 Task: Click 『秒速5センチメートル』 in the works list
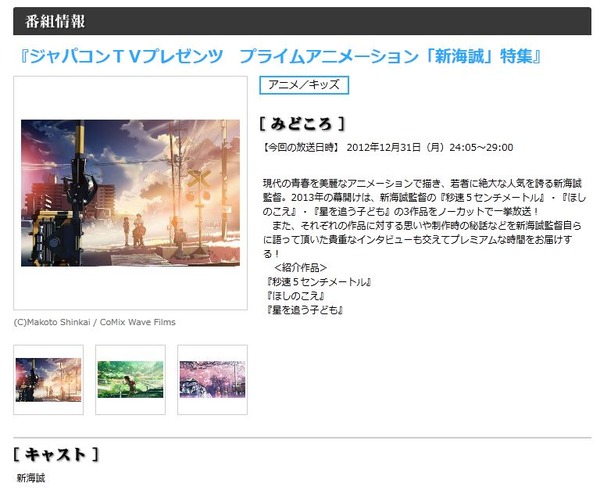tap(319, 282)
